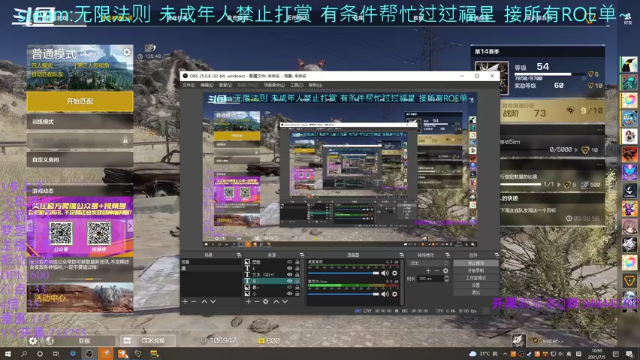Open microphone gear settings in mixer
640x360 pixels.
pos(395,293)
